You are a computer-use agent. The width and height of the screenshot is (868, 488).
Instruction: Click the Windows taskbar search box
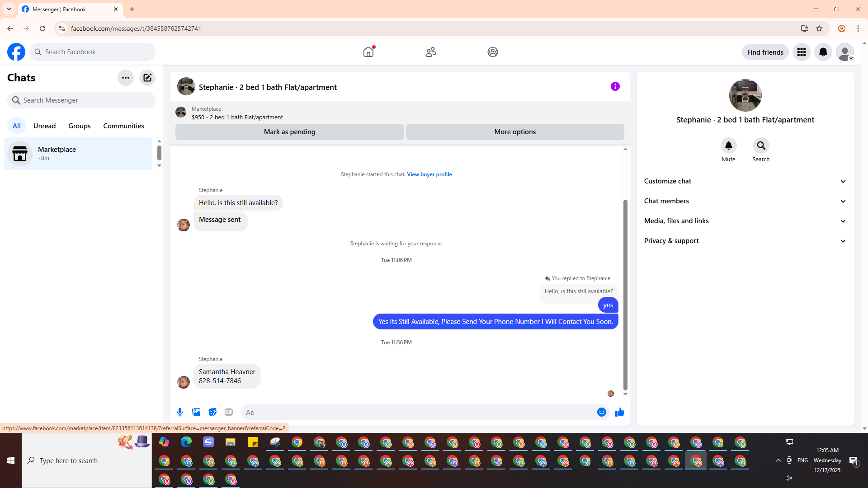(x=87, y=460)
